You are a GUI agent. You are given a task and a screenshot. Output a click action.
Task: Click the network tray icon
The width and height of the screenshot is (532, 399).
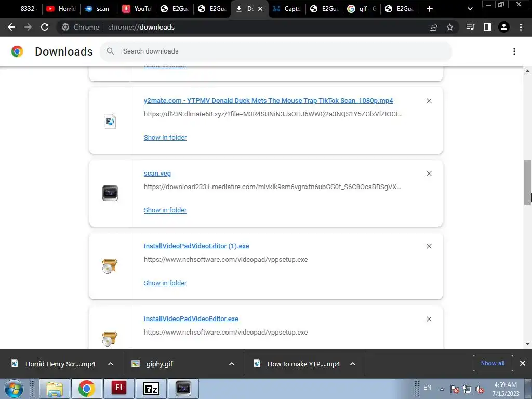[467, 389]
